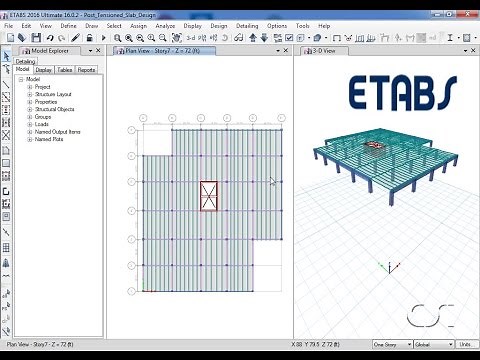Open the Detailing menu
Screen dimensions: 480x360
247,26
